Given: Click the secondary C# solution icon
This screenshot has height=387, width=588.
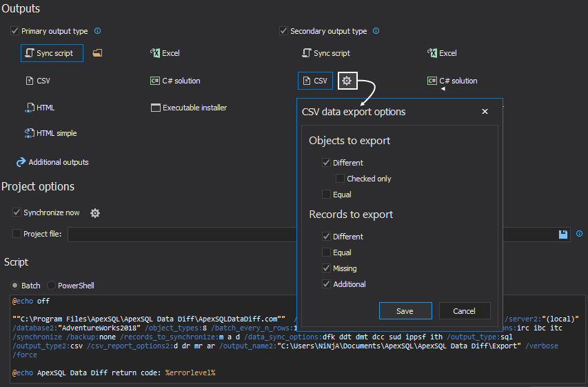Looking at the screenshot, I should 432,81.
